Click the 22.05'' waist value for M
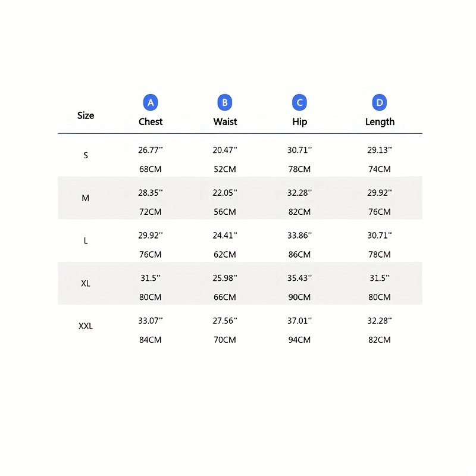The width and height of the screenshot is (476, 476). pos(225,193)
